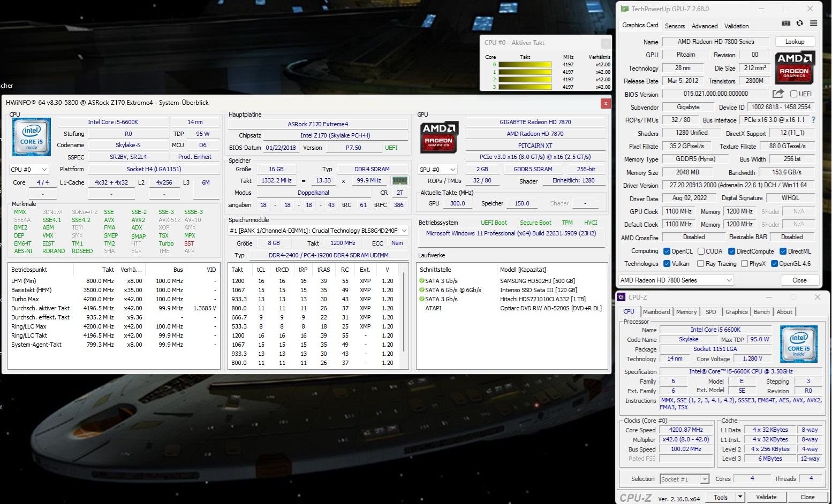Switch to the Validation tab in GPU-Z

pos(737,26)
